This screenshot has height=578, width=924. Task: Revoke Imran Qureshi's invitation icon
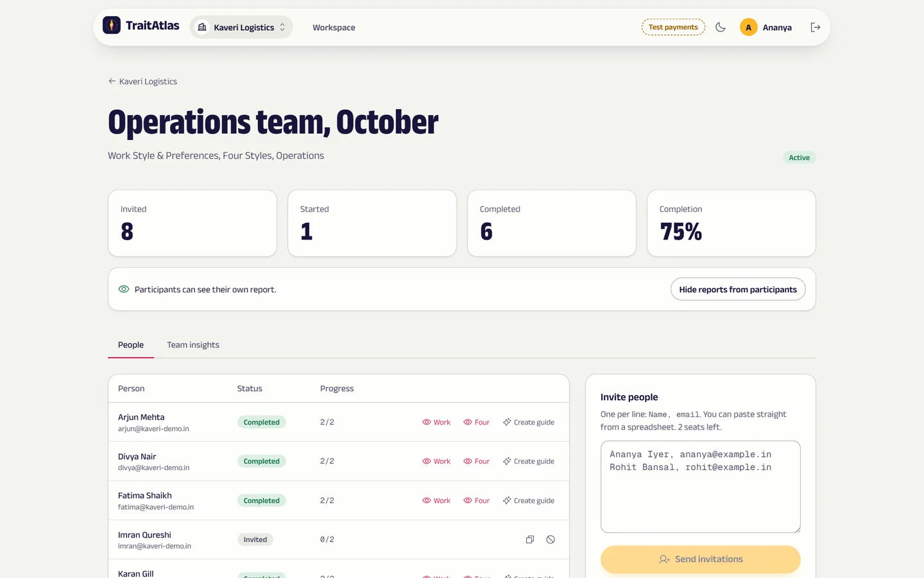click(551, 539)
